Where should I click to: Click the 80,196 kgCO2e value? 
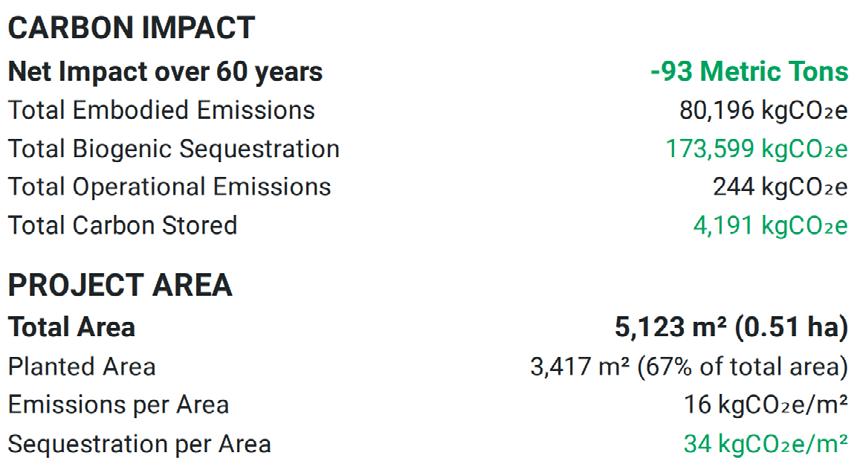click(x=763, y=110)
